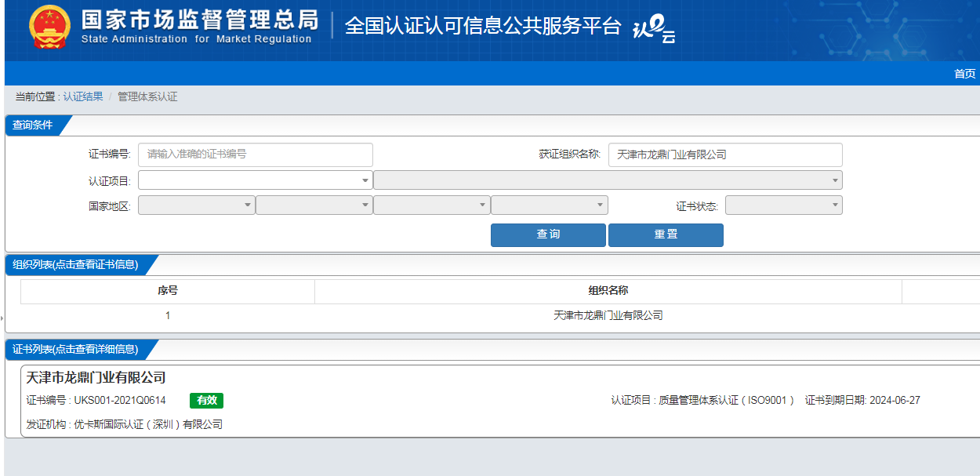Click the 国家地区 field label
Screen dimensions: 980x476
pos(110,206)
